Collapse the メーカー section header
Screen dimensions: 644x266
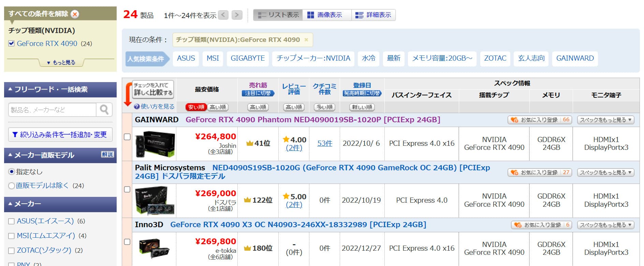pos(60,204)
